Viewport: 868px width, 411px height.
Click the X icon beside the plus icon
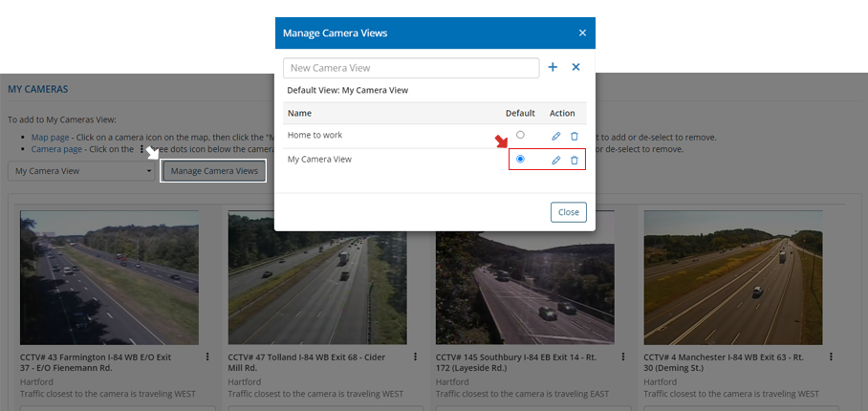click(x=575, y=68)
